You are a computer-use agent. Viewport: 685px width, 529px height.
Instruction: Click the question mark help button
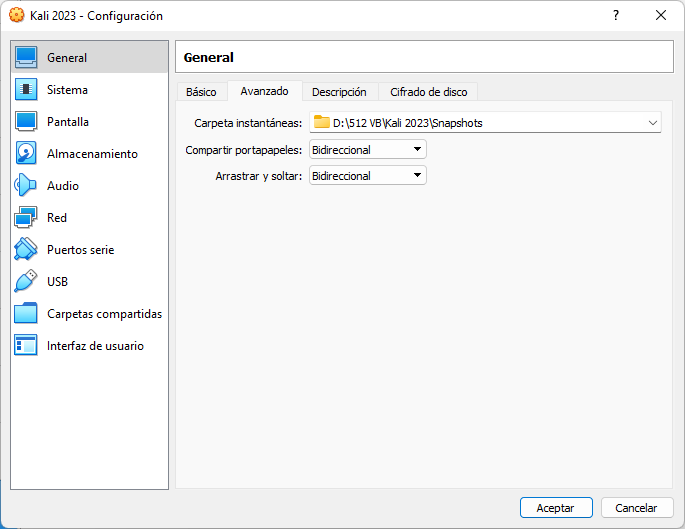(x=616, y=16)
